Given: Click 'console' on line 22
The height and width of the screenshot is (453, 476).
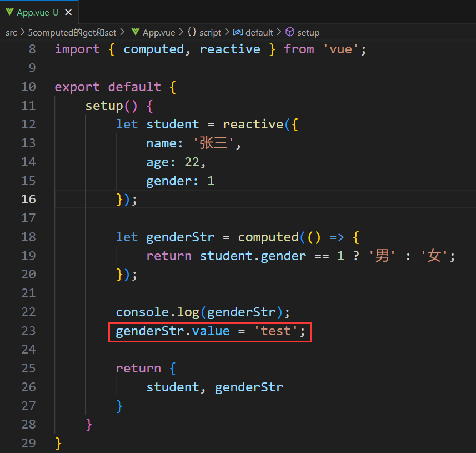Looking at the screenshot, I should tap(142, 312).
